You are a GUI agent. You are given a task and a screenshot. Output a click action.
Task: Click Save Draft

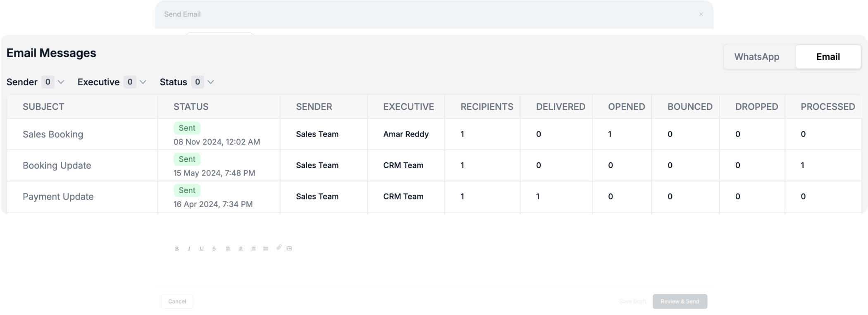tap(632, 301)
